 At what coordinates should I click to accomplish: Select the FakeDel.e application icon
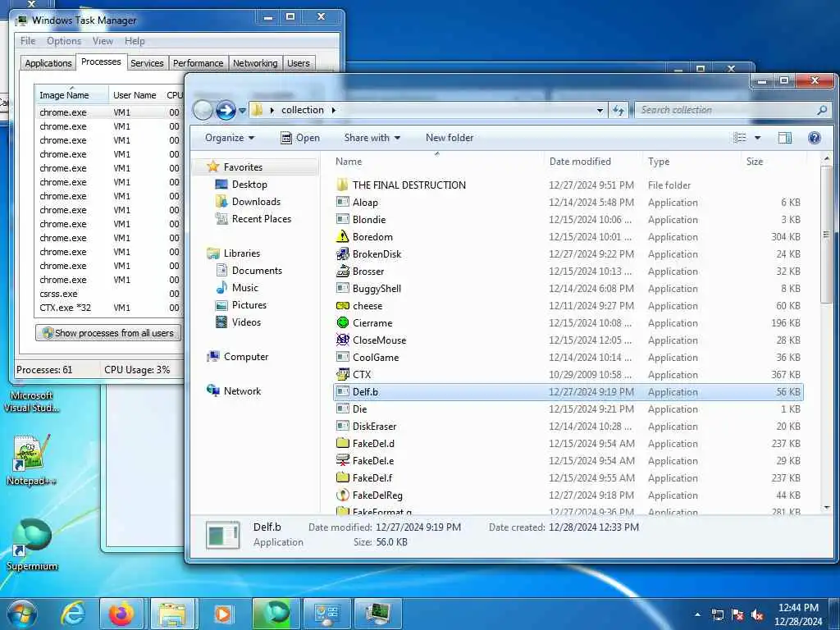[x=342, y=460]
